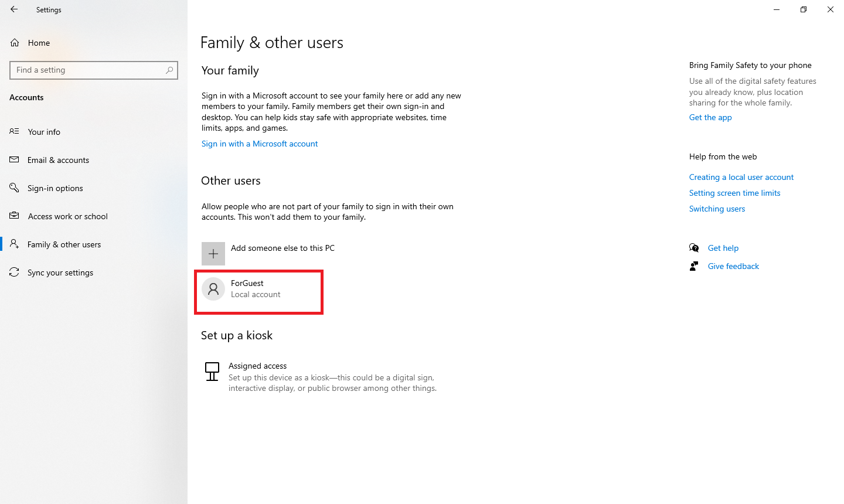Click the Sync your settings arrows icon
The image size is (844, 504).
(14, 272)
